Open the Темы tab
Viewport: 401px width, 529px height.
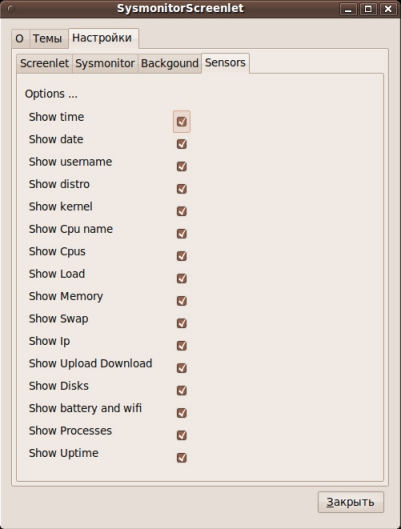[x=47, y=38]
